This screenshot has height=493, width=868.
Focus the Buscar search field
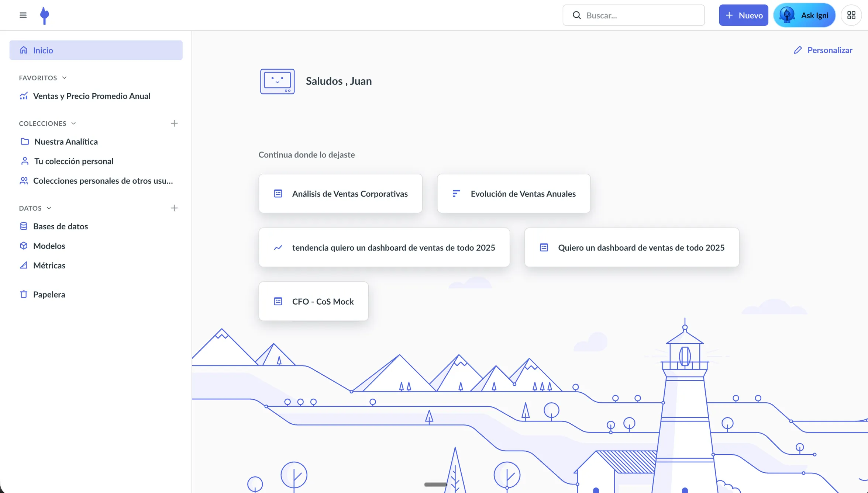click(634, 15)
